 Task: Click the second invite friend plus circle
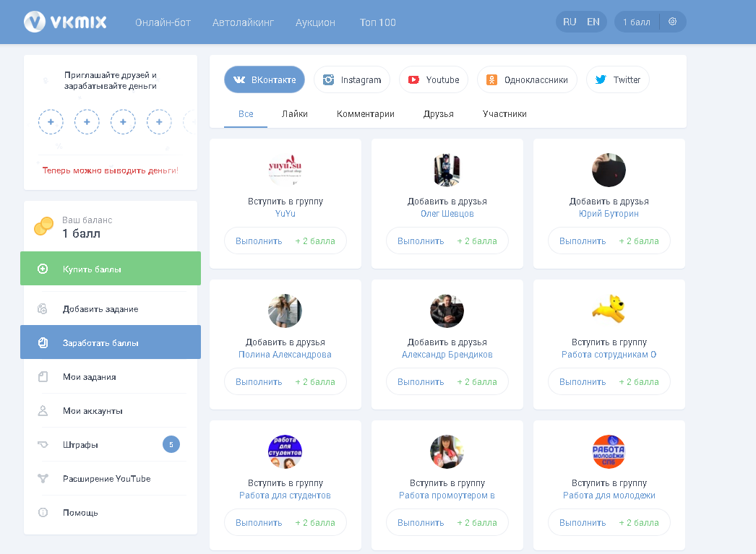click(87, 122)
